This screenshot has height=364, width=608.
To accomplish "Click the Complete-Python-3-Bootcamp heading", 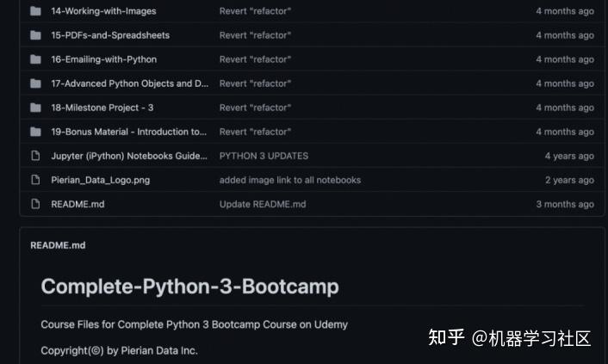I will tap(189, 287).
